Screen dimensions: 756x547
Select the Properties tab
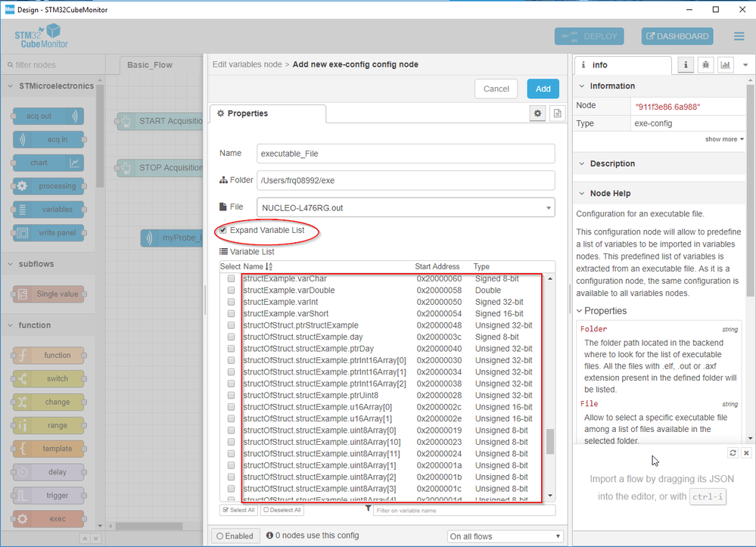click(268, 113)
